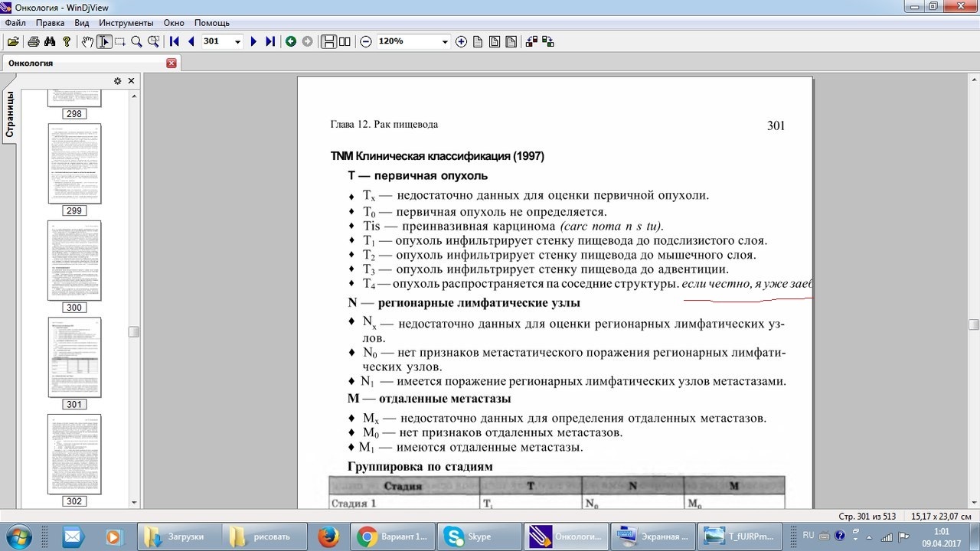
Task: Open Find with the binoculars icon
Action: click(50, 41)
